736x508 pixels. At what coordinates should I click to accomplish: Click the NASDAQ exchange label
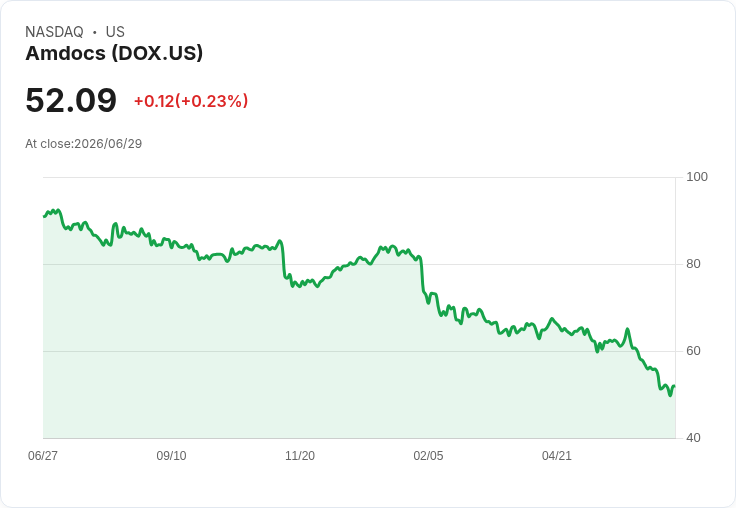[54, 32]
